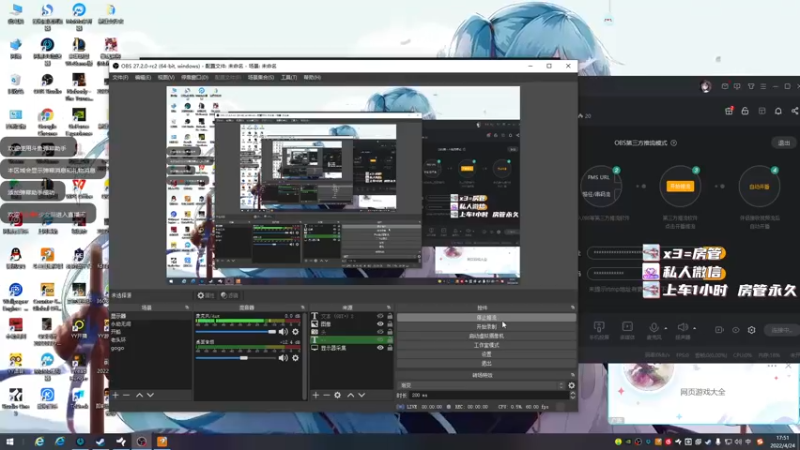
Task: Open second mixer channel settings gear
Action: tap(295, 358)
